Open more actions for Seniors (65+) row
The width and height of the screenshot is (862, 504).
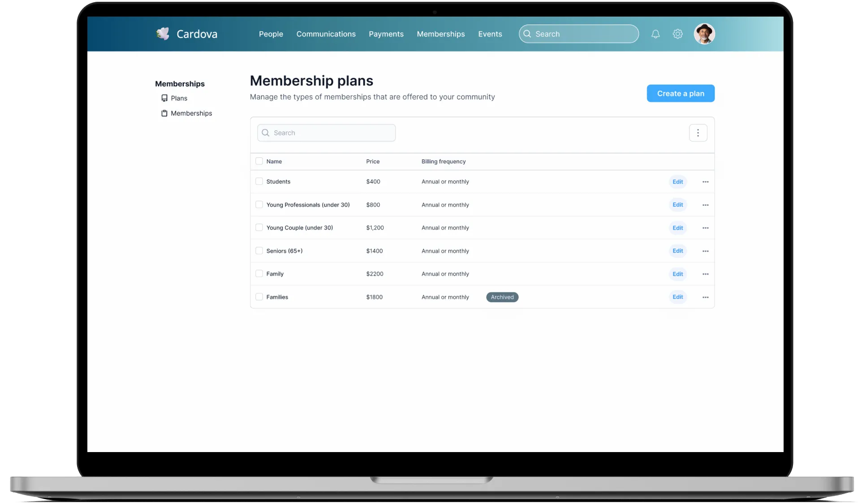pos(706,251)
